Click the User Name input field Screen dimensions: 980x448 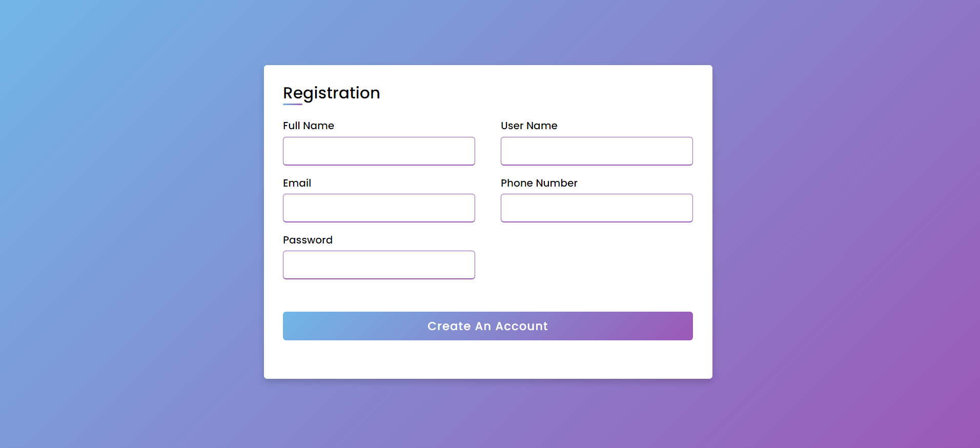coord(596,151)
